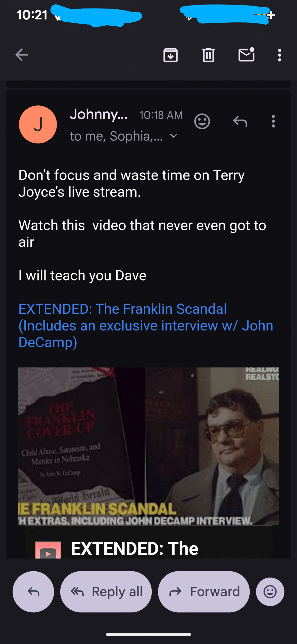The width and height of the screenshot is (297, 644).
Task: Mark the email as unread
Action: [246, 55]
